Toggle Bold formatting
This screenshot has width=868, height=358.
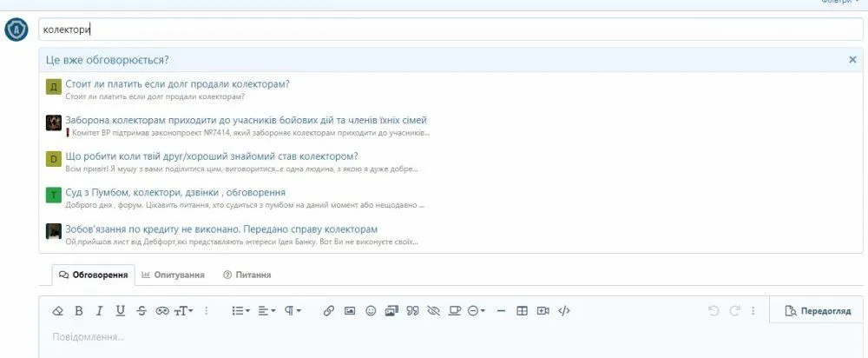(x=79, y=311)
